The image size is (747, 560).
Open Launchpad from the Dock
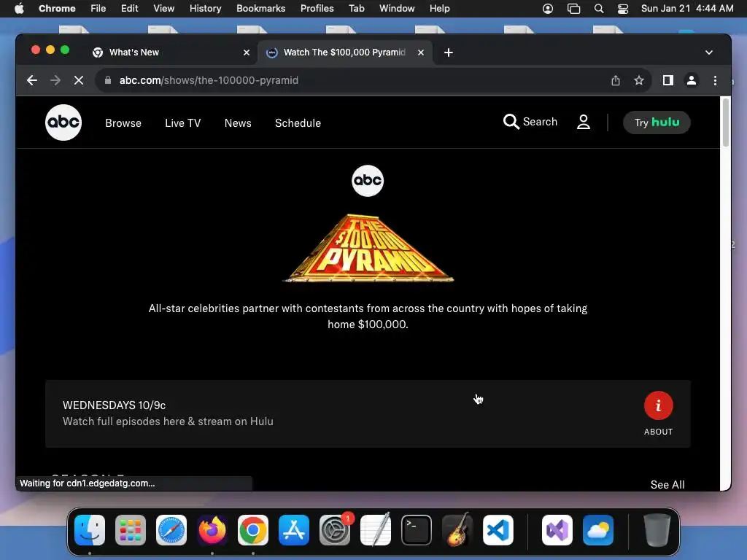(131, 530)
